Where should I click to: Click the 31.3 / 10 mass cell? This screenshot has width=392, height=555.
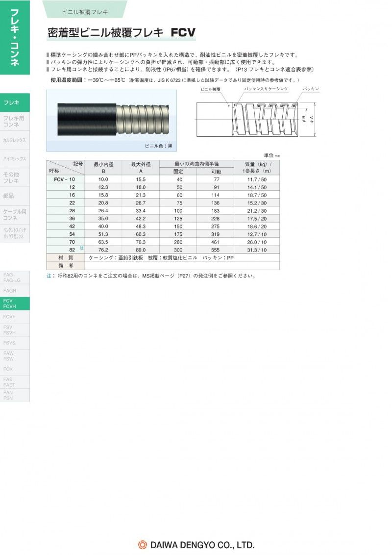pyautogui.click(x=257, y=250)
